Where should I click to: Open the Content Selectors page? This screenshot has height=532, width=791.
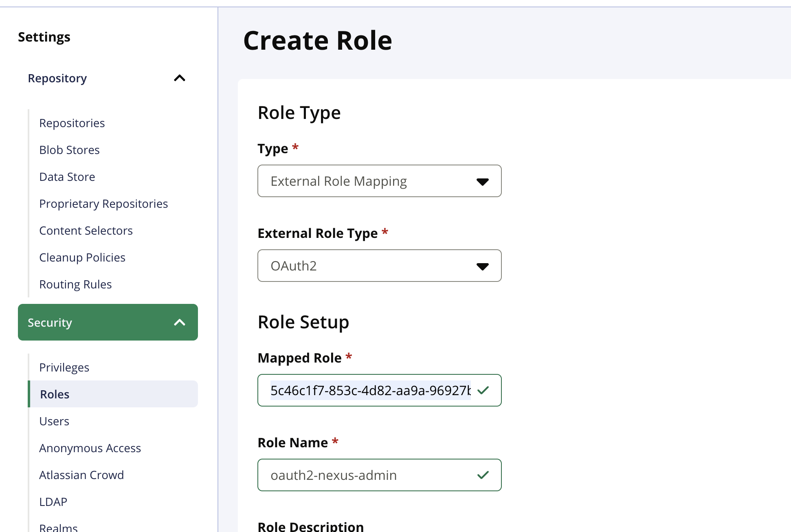(x=86, y=230)
